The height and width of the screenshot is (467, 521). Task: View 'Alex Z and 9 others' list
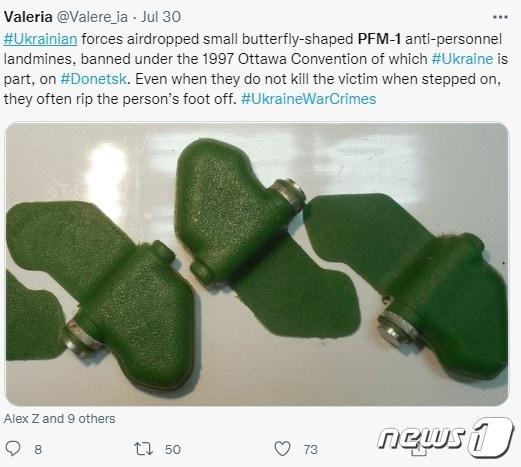pyautogui.click(x=59, y=419)
